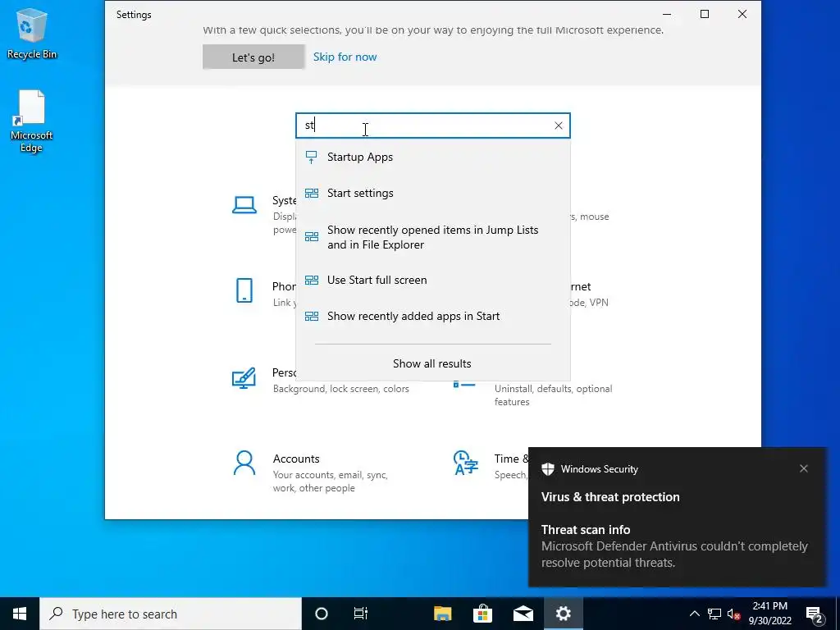Click the Use Start full screen icon

point(311,281)
